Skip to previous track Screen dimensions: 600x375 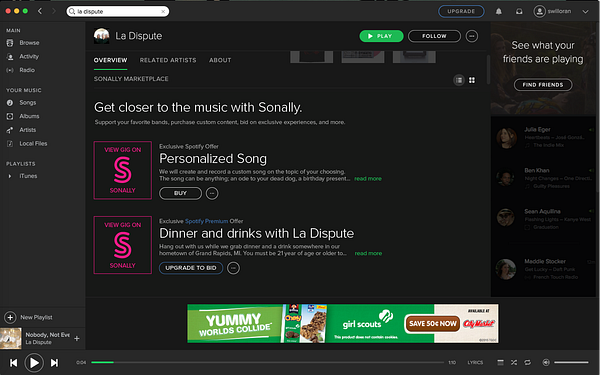click(13, 362)
